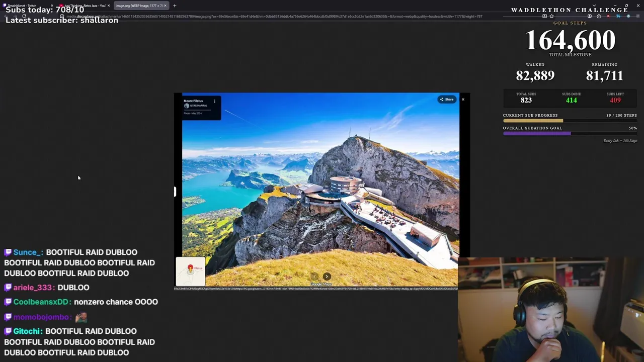Image resolution: width=644 pixels, height=362 pixels.
Task: Open the three-dot menu on Mount Pilatus card
Action: (x=214, y=101)
